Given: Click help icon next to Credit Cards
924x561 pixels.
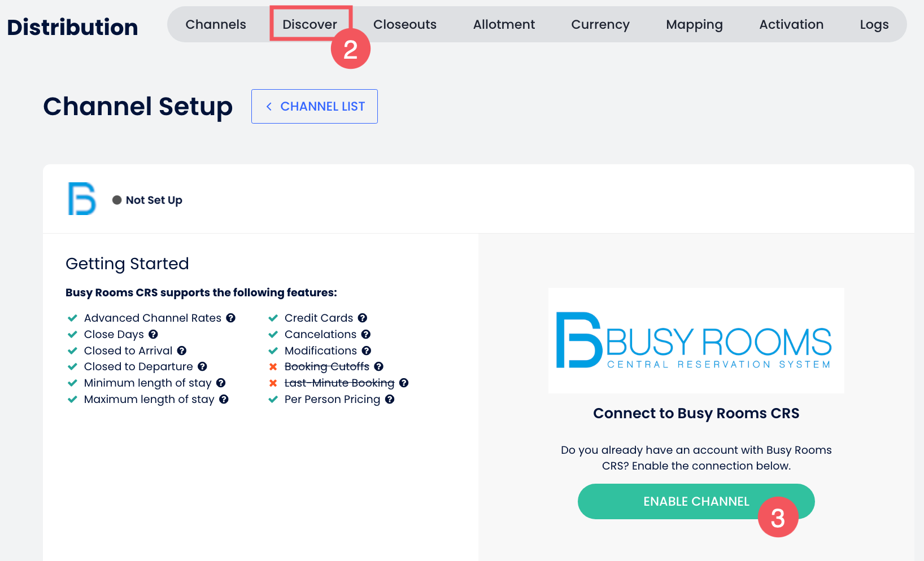Looking at the screenshot, I should [363, 318].
